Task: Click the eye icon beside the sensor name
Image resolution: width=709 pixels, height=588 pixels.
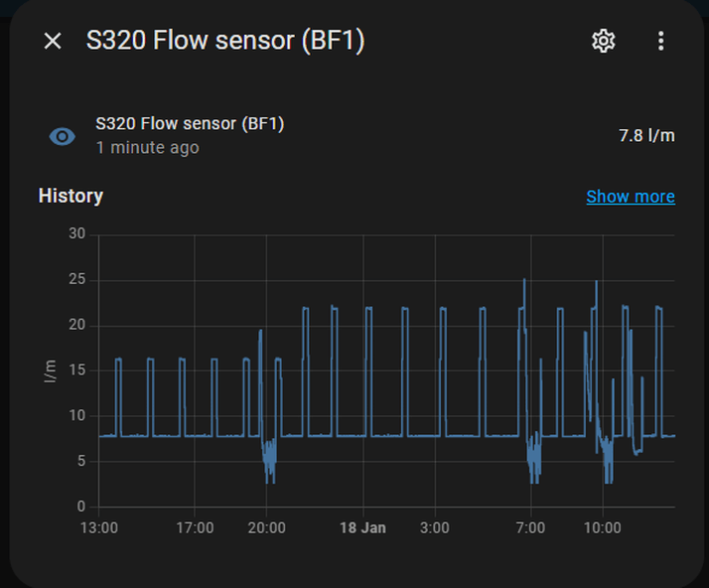Action: (x=63, y=136)
